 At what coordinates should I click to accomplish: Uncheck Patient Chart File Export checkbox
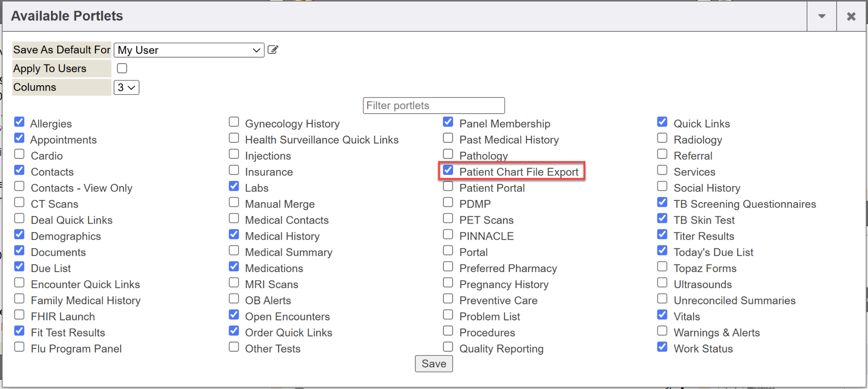448,170
